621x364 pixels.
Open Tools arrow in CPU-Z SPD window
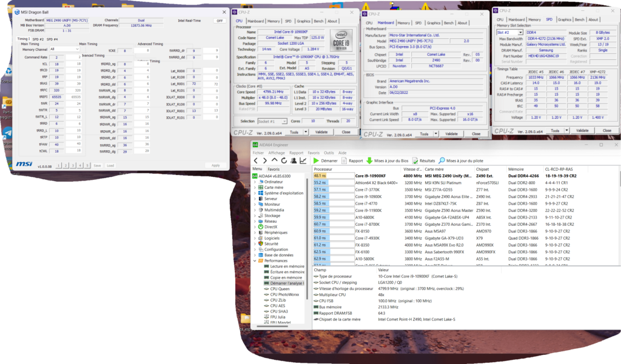click(x=567, y=130)
